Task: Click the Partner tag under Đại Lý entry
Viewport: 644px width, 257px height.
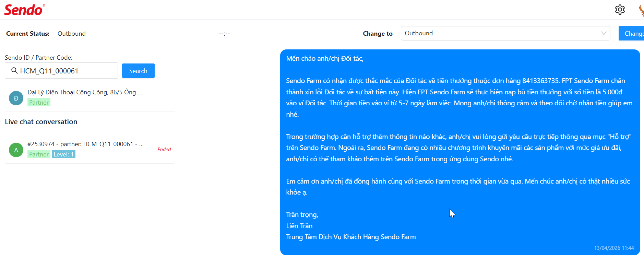Action: tap(39, 103)
